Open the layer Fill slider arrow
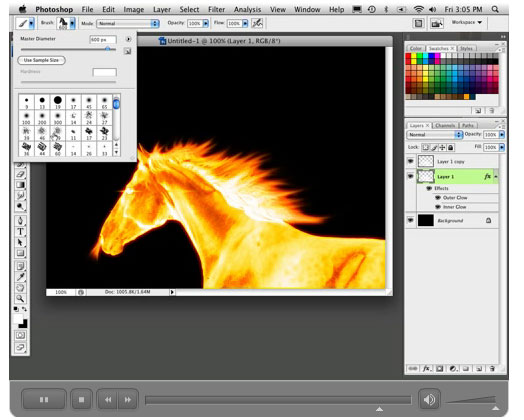The image size is (524, 420). click(502, 147)
